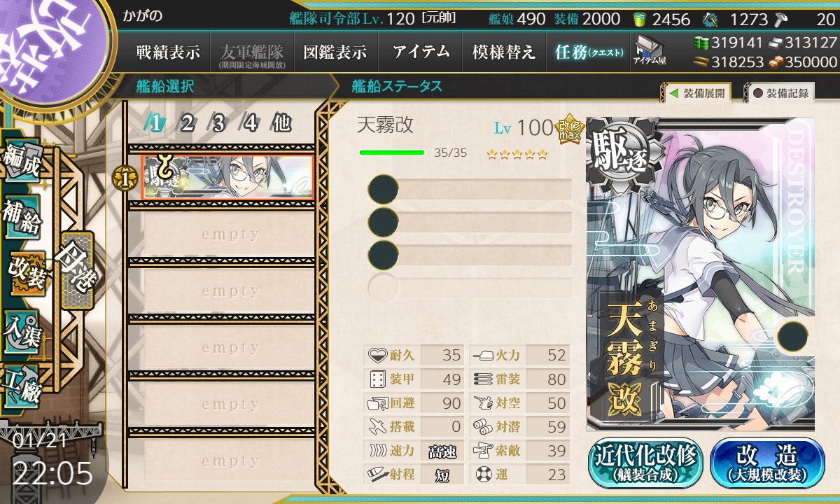
Task: Expand the first empty equipment slot
Action: pos(470,190)
